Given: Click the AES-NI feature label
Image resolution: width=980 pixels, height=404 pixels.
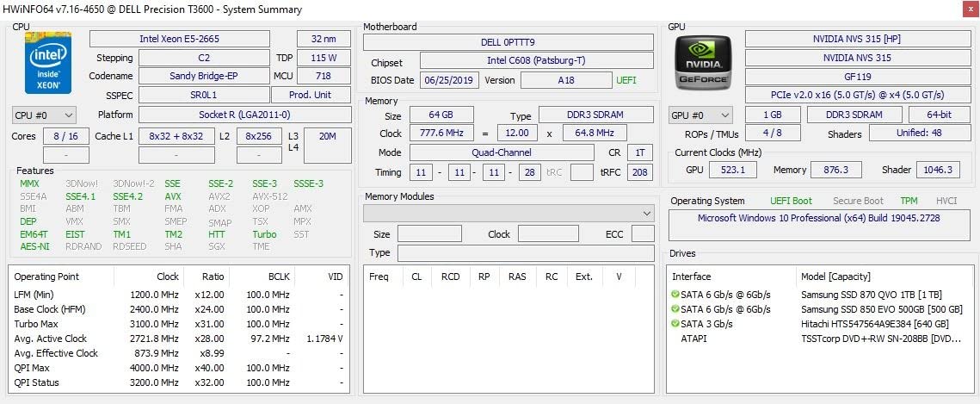Looking at the screenshot, I should [x=34, y=246].
